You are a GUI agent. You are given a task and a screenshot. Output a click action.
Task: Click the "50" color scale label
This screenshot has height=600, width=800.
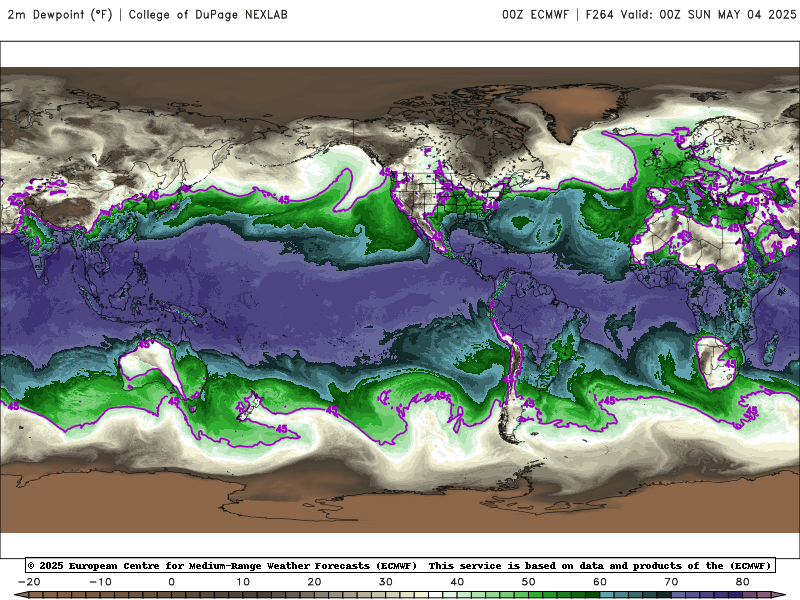529,582
